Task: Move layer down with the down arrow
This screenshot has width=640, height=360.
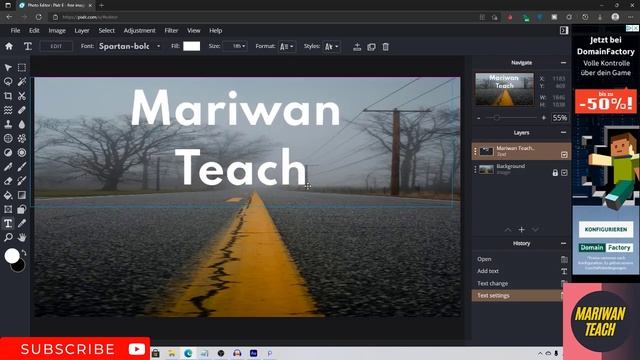Action: pos(535,230)
